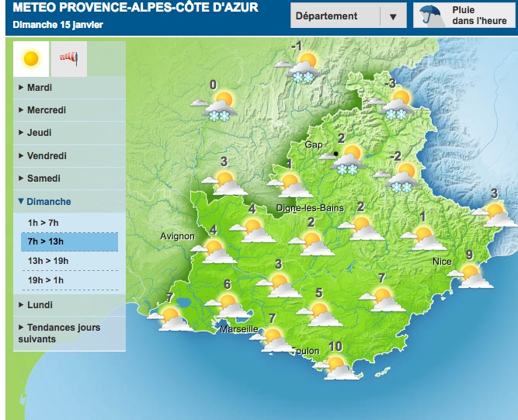518x420 pixels.
Task: Switch to the windsock wind tab
Action: pos(68,59)
